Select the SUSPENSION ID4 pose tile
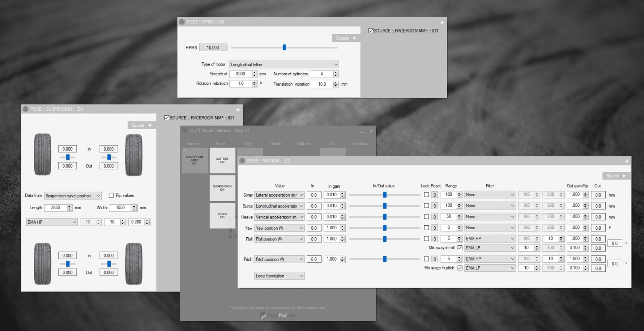Image resolution: width=644 pixels, height=331 pixels. tap(222, 188)
